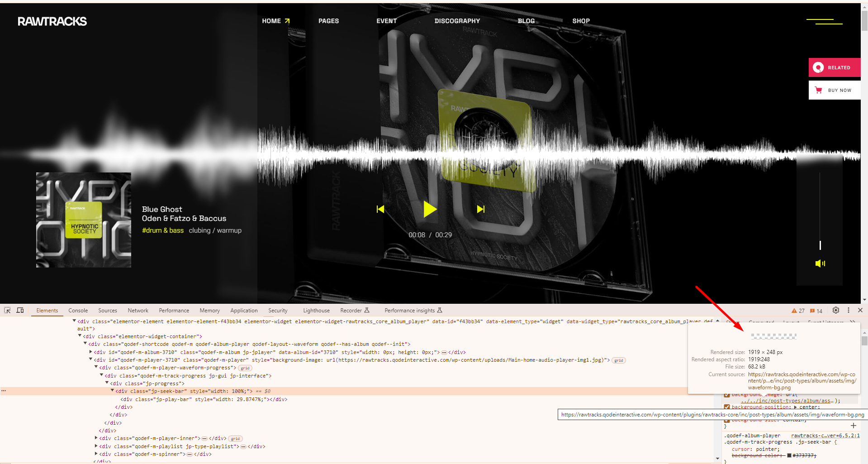Screen dimensions: 868x464
Task: Collapse the qodef-m-player-waveform-progress node
Action: click(96, 367)
